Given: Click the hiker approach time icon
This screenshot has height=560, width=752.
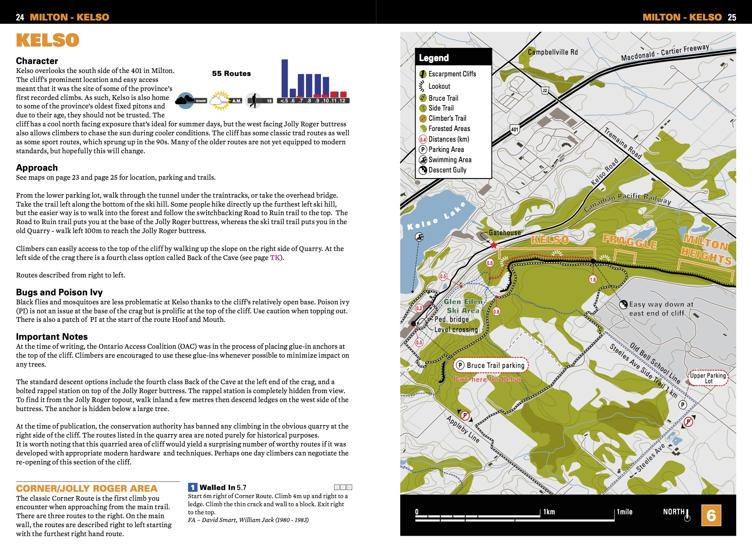Looking at the screenshot, I should click(x=254, y=100).
